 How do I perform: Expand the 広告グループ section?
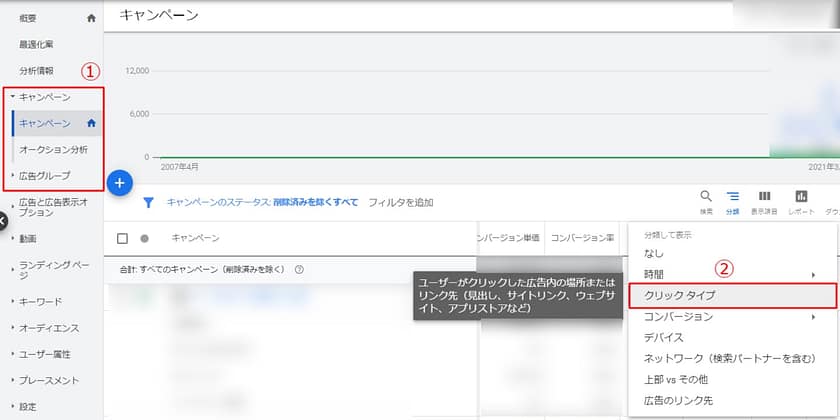click(13, 176)
